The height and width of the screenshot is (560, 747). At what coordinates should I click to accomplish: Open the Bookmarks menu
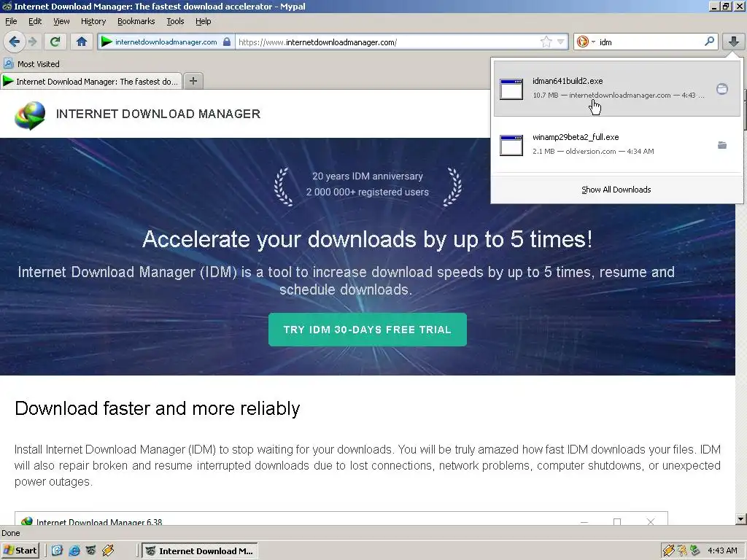136,21
